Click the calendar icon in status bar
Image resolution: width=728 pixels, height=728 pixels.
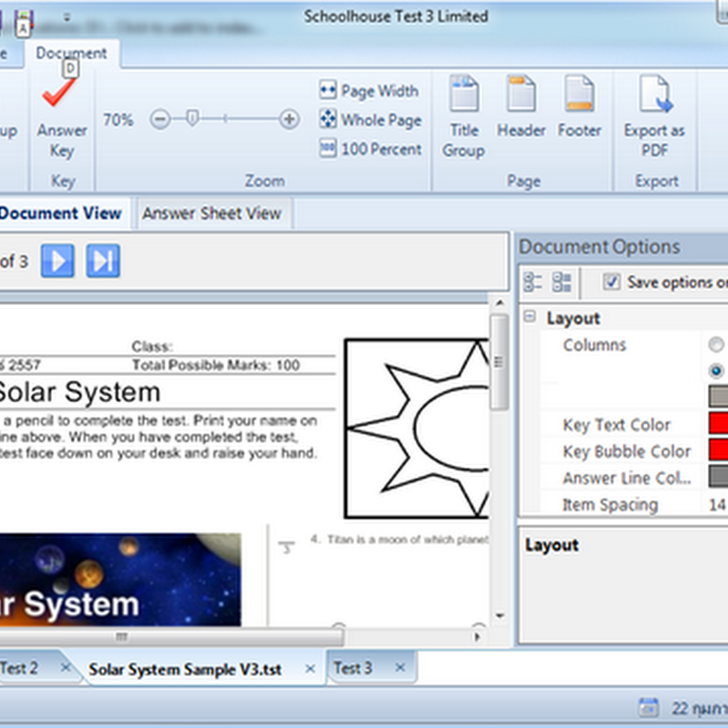click(648, 708)
